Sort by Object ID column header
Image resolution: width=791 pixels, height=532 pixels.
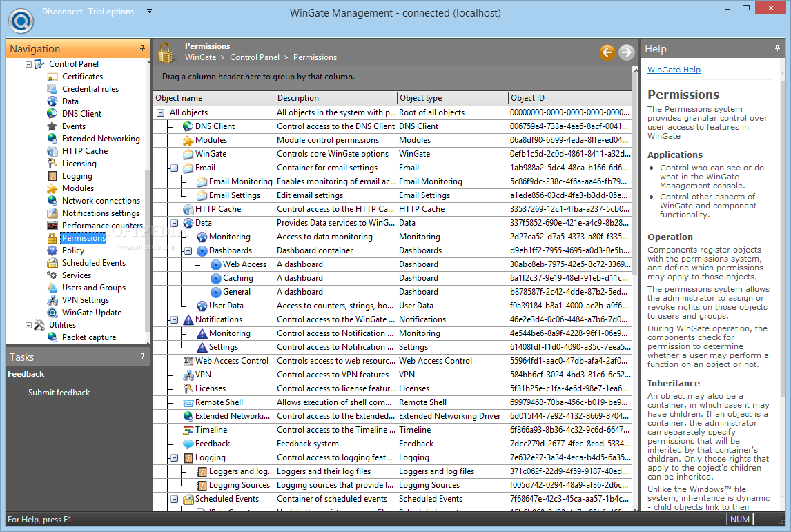(570, 98)
